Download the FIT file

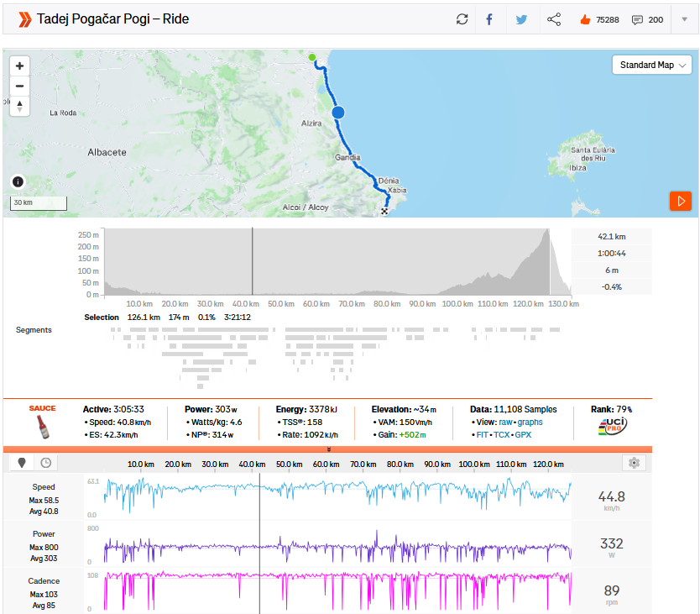483,435
